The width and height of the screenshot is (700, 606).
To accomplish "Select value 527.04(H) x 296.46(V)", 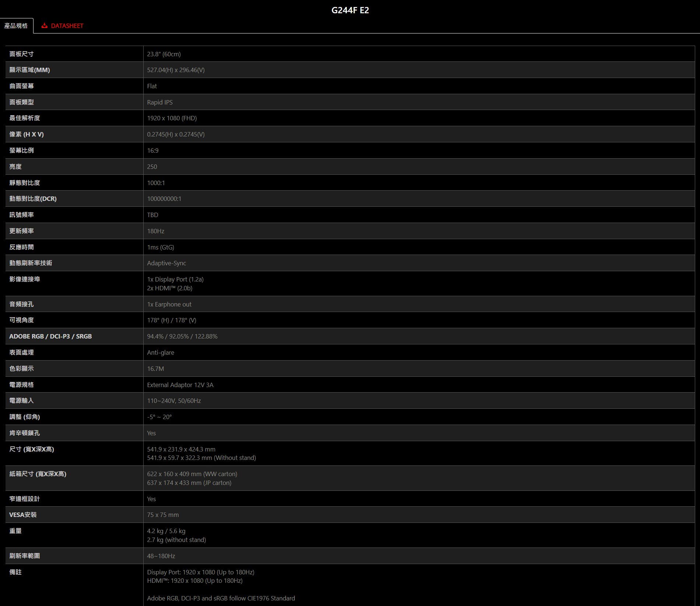I will [x=176, y=70].
